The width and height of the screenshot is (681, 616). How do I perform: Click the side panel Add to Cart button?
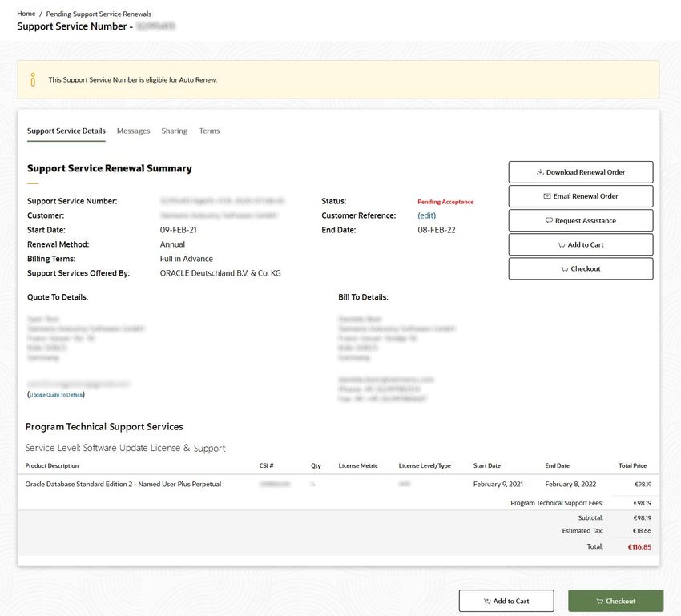coord(581,244)
